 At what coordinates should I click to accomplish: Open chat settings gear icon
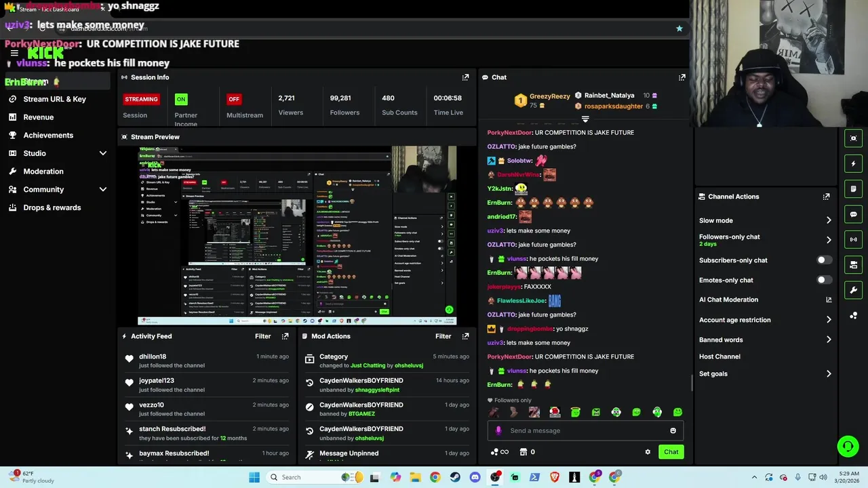click(x=648, y=452)
